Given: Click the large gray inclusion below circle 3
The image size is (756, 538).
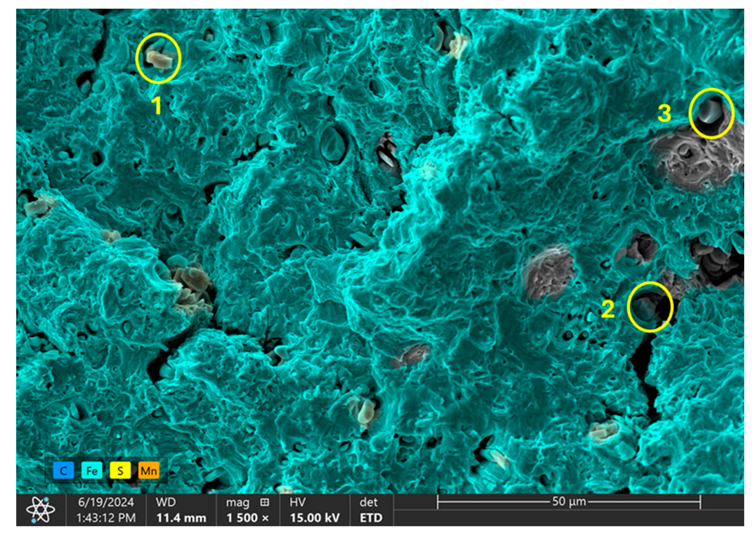Looking at the screenshot, I should point(695,162).
